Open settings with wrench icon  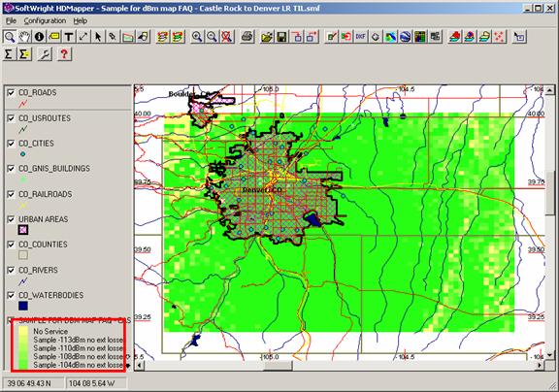coord(45,54)
